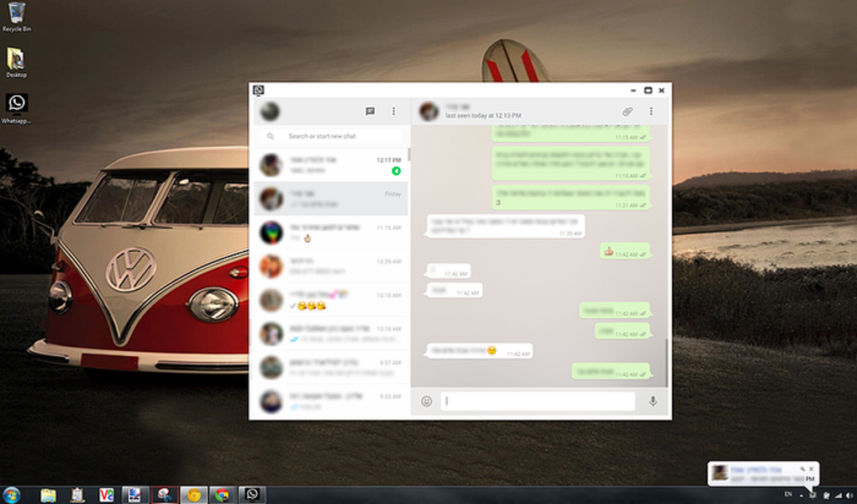
Task: Click the WhatsApp icon in the taskbar
Action: [x=251, y=495]
